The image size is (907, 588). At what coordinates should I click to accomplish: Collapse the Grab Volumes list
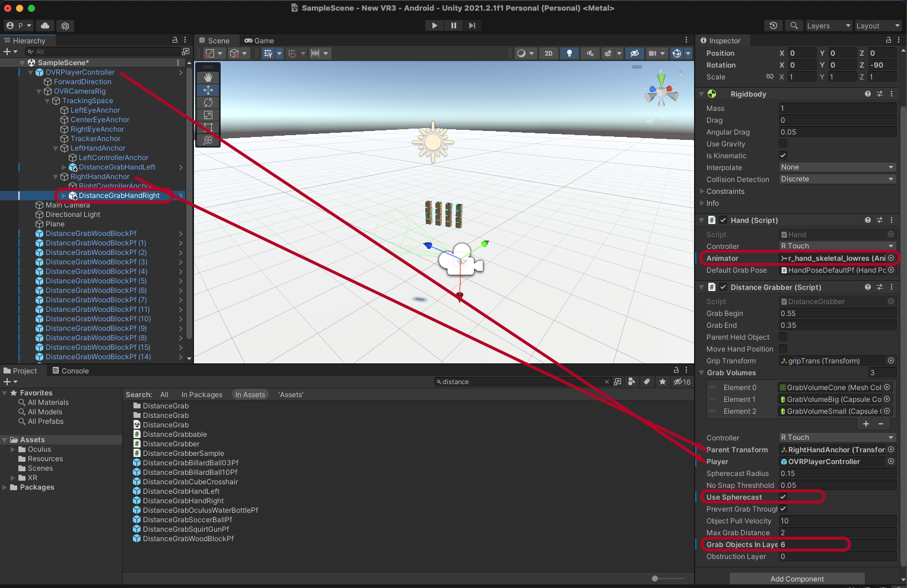coord(702,373)
